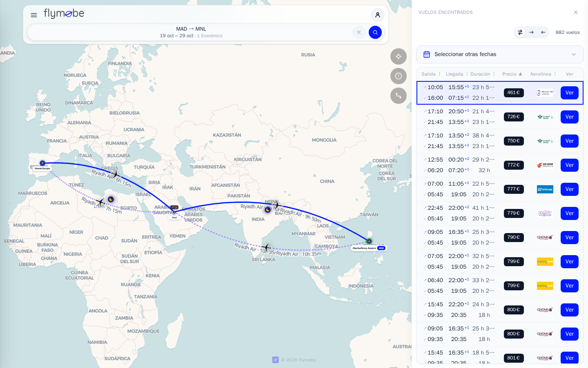588x368 pixels.
Task: Sort flights by Duración column
Action: (483, 74)
